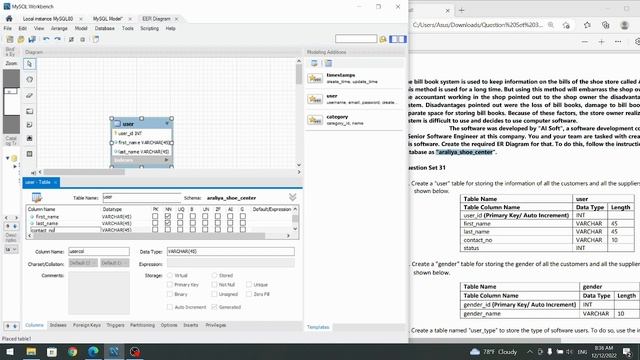The width and height of the screenshot is (640, 360).
Task: Check the Auto Increment checkbox
Action: 170,307
